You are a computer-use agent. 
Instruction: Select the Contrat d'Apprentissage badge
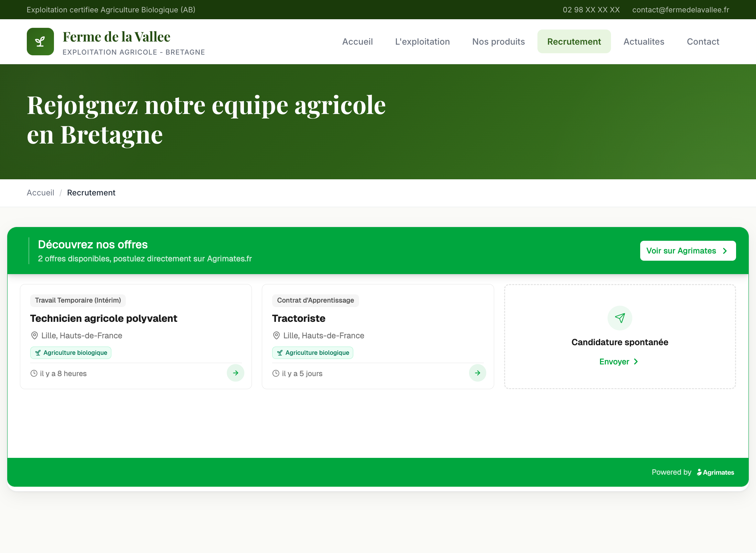point(315,300)
